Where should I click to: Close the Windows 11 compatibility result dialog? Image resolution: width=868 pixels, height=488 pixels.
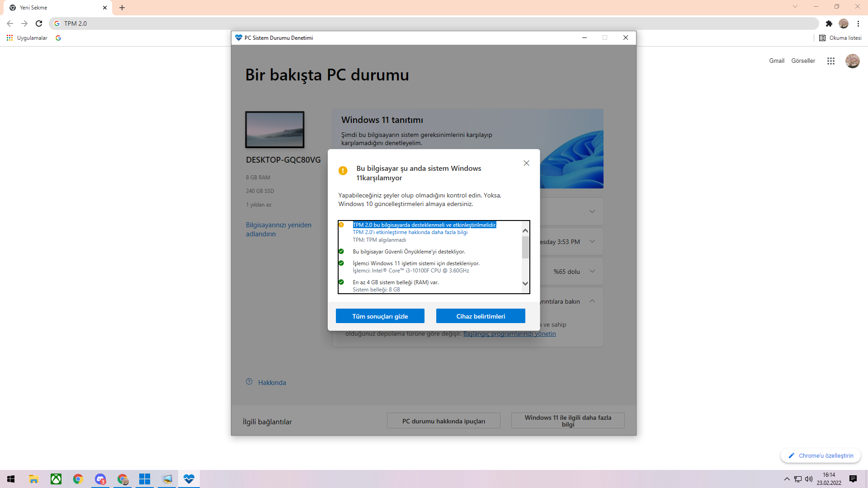point(526,163)
